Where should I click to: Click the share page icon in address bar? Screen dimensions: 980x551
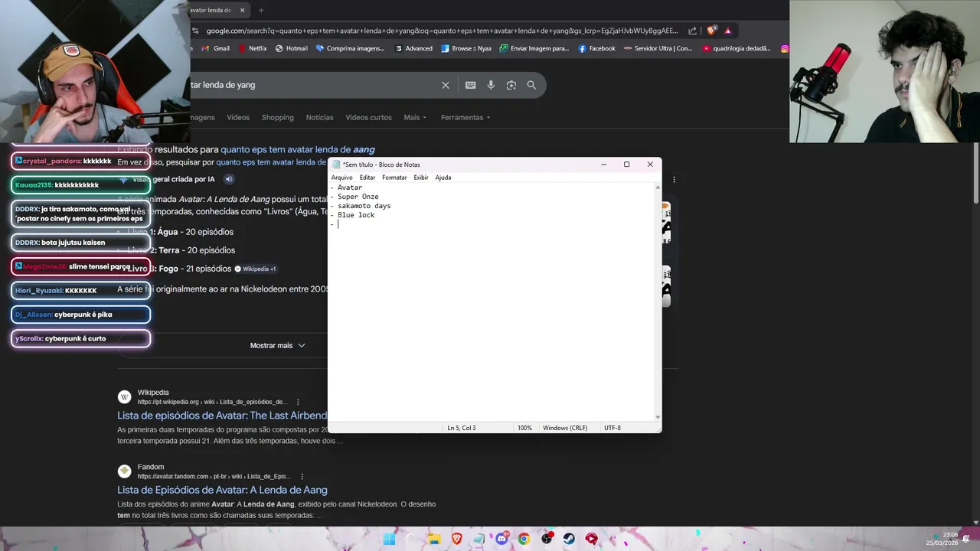coord(692,31)
